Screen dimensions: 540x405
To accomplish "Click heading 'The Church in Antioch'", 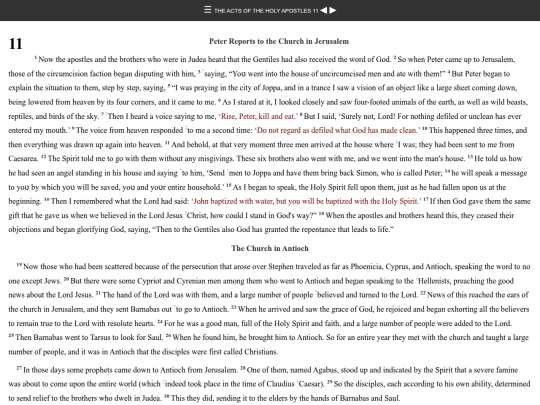I will coord(270,248).
